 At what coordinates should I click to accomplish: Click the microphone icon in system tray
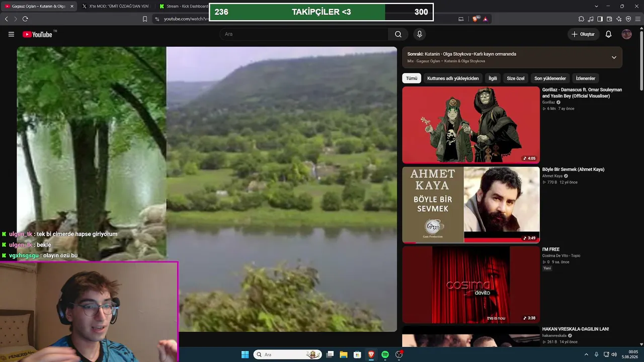coord(596,354)
